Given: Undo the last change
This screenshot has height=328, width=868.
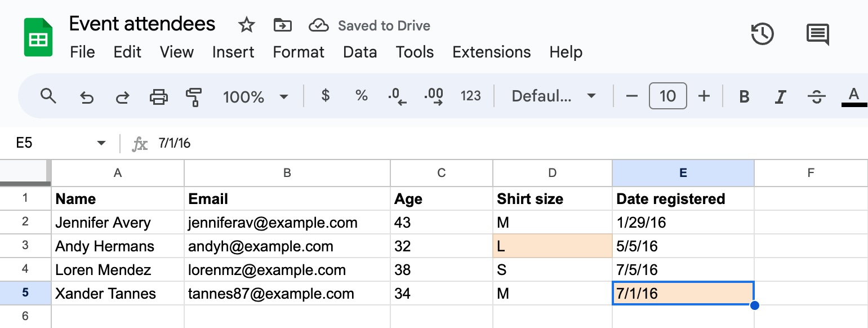Looking at the screenshot, I should 86,96.
